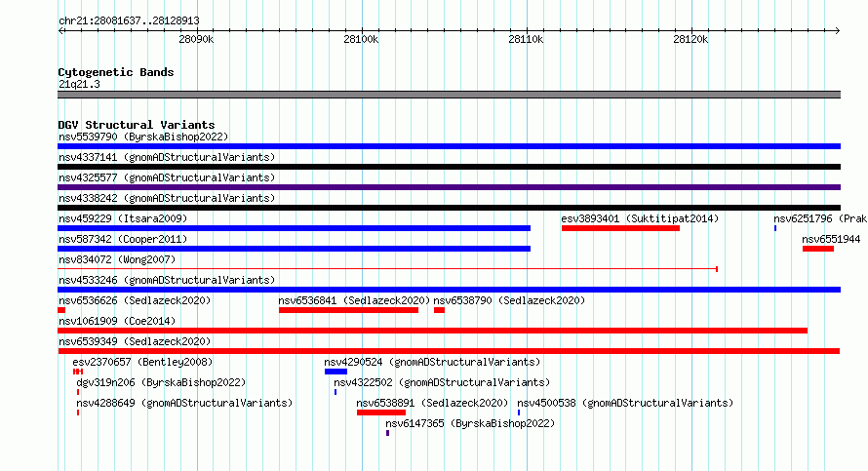Open nsv4290524 (gnomADStructuralVariants) label
Image resolution: width=868 pixels, height=471 pixels.
click(432, 362)
